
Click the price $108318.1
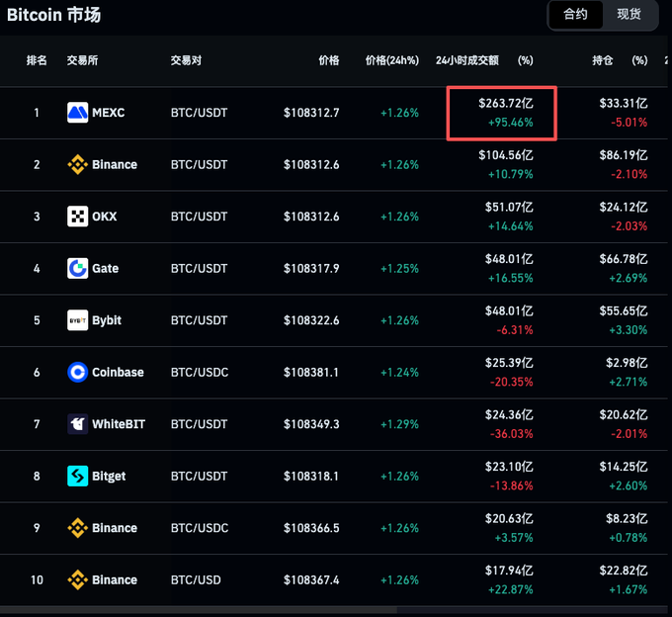point(311,476)
